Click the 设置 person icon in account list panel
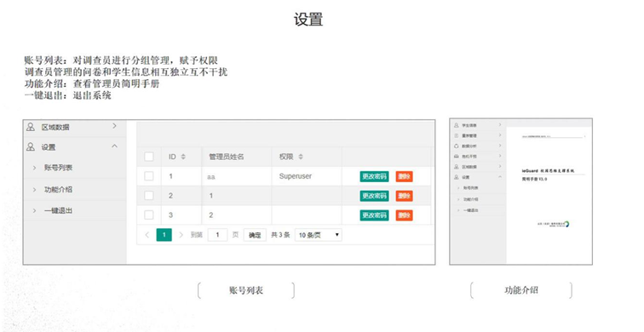Viewport: 644px width, 332px height. (31, 147)
